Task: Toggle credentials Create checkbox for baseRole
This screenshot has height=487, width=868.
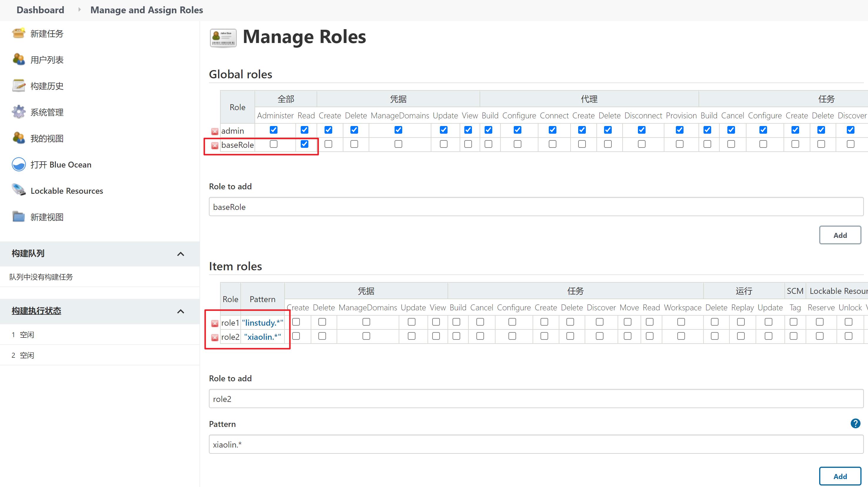Action: [328, 144]
